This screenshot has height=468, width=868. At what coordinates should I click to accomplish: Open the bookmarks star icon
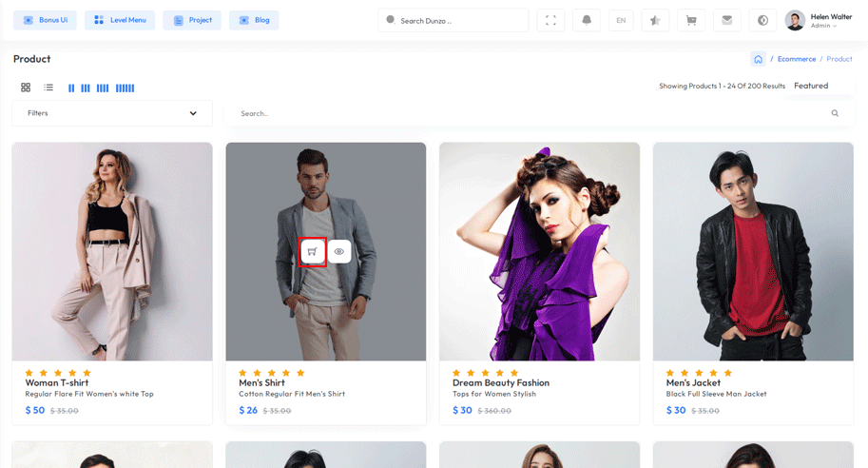655,20
